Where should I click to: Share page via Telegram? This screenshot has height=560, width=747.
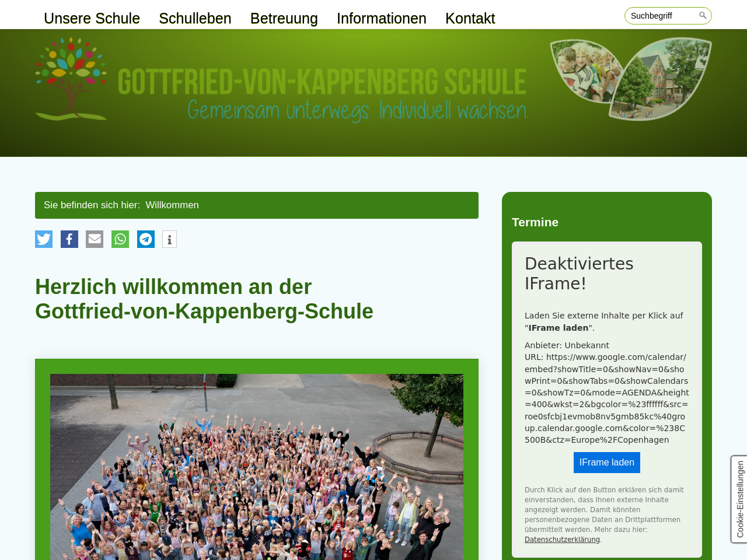point(146,239)
